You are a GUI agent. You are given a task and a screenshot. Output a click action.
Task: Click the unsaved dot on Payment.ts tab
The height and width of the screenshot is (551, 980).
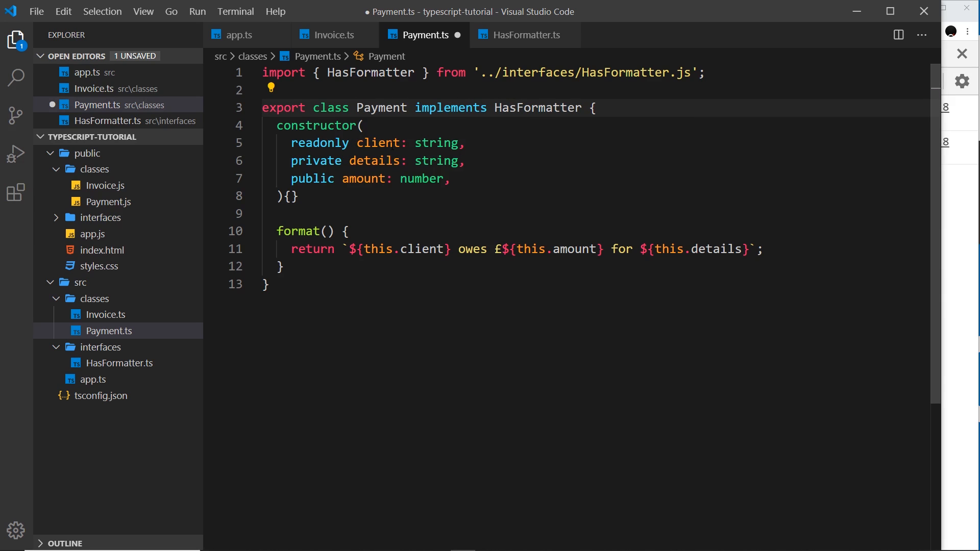(457, 35)
